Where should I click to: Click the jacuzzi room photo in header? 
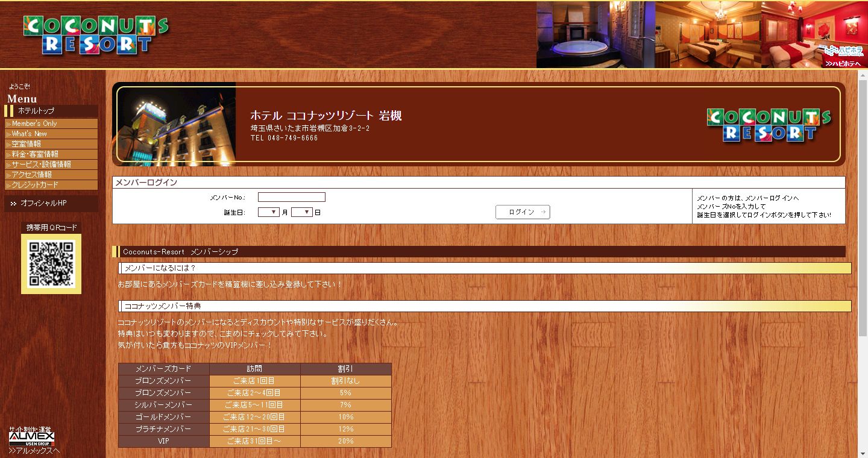[x=595, y=34]
